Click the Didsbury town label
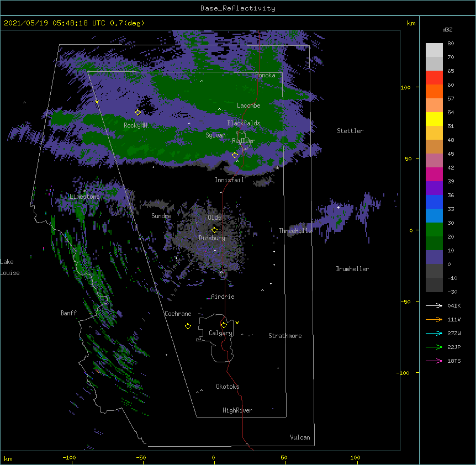Screen dimensions: 476x465 (212, 238)
